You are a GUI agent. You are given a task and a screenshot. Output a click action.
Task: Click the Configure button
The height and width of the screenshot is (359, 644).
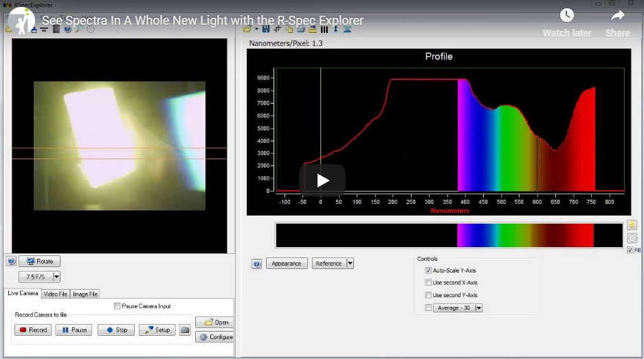[214, 337]
